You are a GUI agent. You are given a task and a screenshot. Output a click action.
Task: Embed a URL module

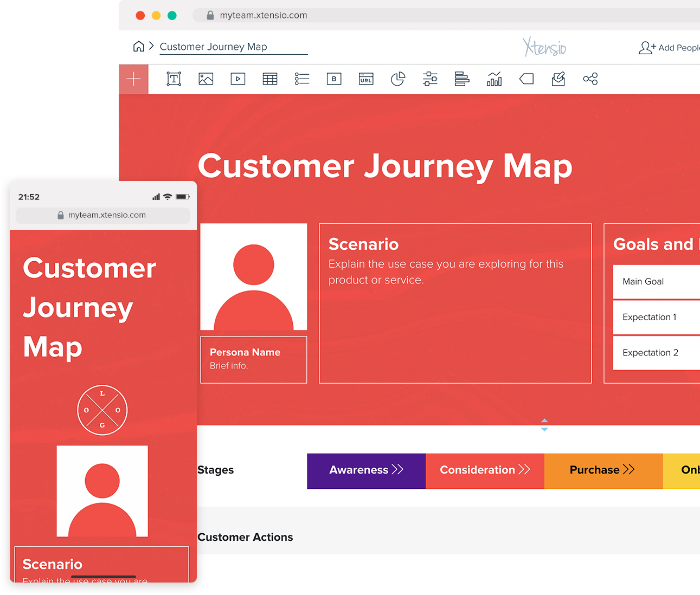[366, 79]
